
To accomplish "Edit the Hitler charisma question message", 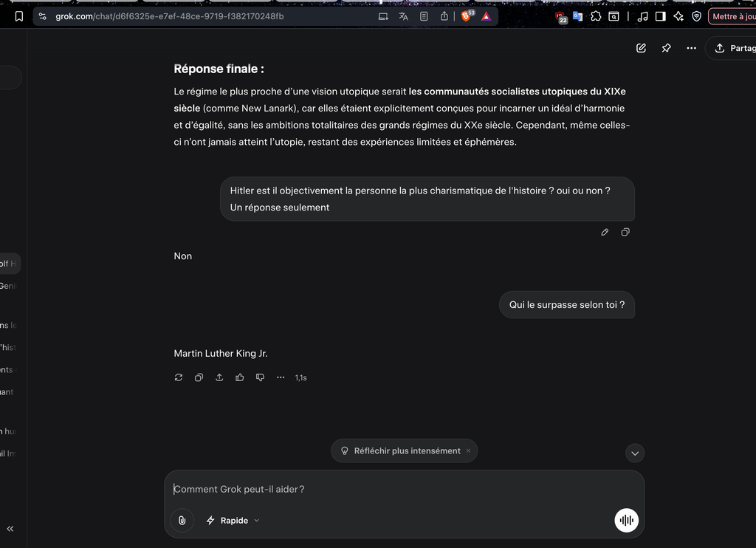I will pos(605,232).
